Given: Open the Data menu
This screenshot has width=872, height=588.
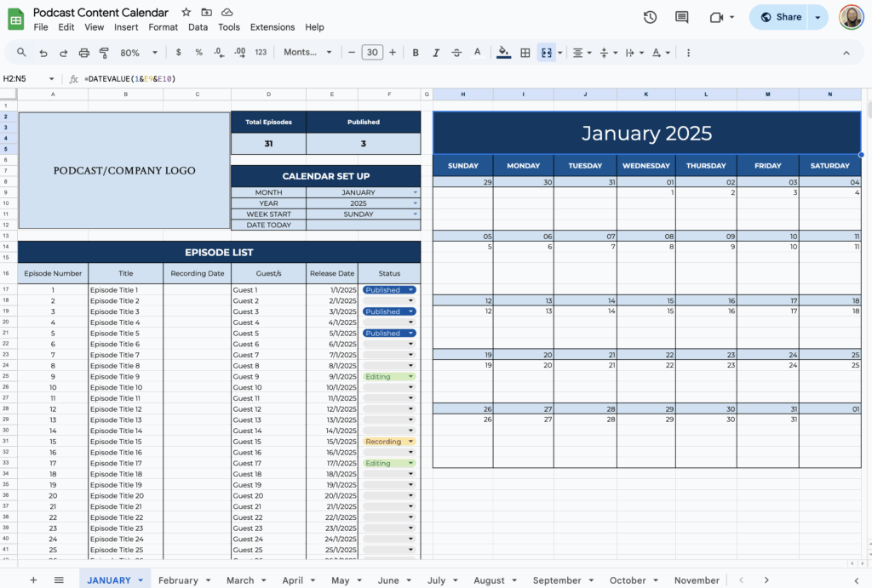Looking at the screenshot, I should [x=198, y=26].
